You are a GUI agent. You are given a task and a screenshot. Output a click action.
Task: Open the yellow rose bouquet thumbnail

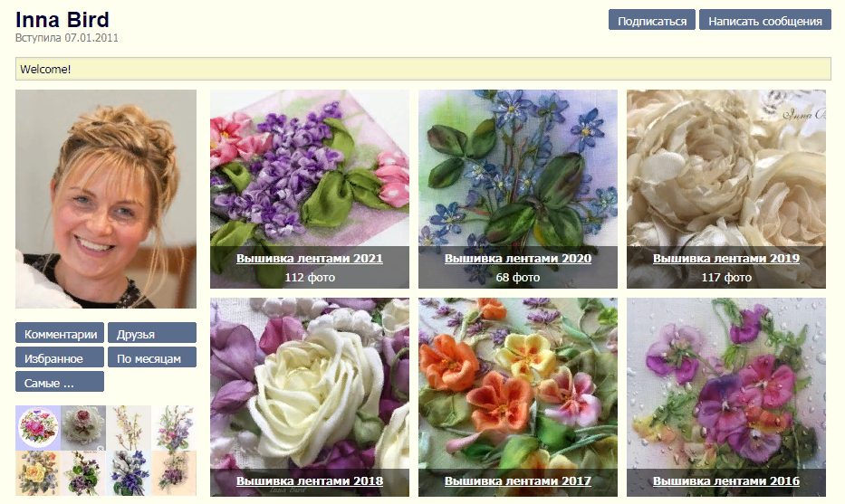pos(38,472)
